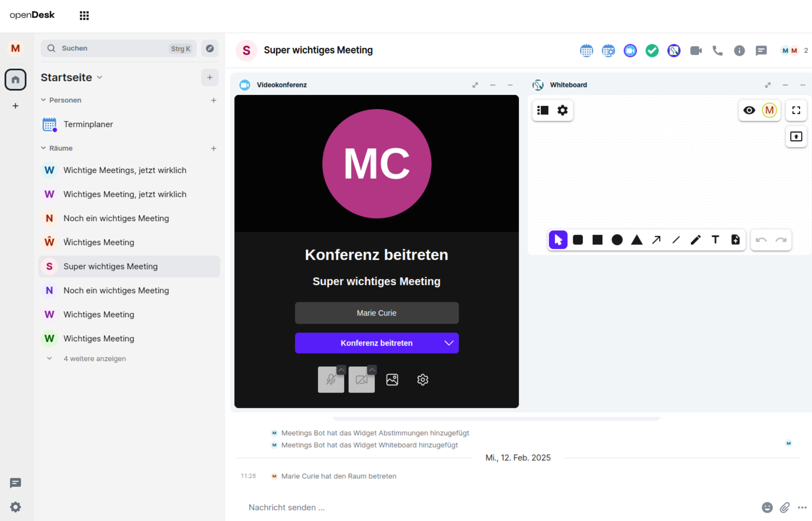Select the line whiteboard tool

click(x=676, y=240)
